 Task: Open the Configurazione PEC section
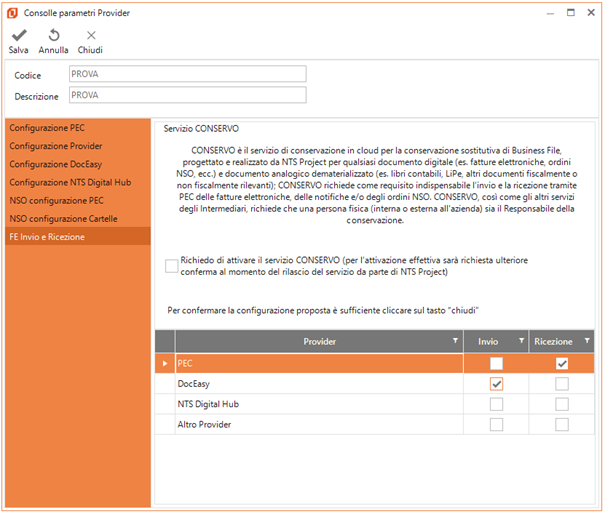click(x=78, y=128)
